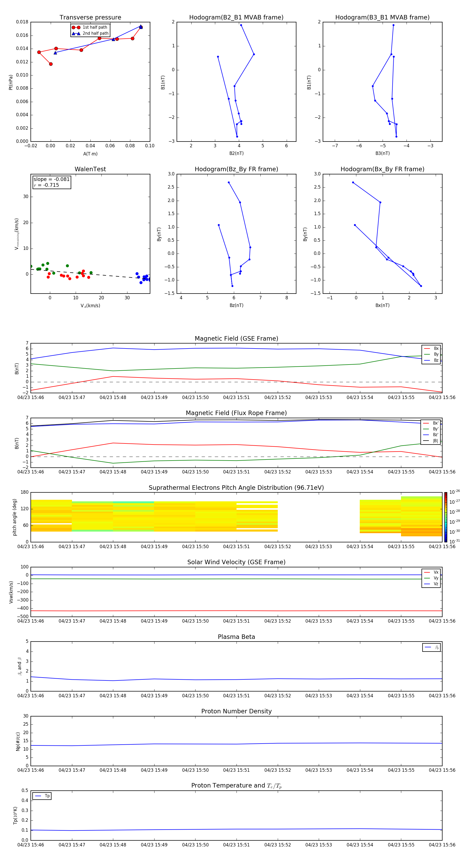
Task: Click the 'Pt(nPa)' y-axis label
Action: [11, 82]
